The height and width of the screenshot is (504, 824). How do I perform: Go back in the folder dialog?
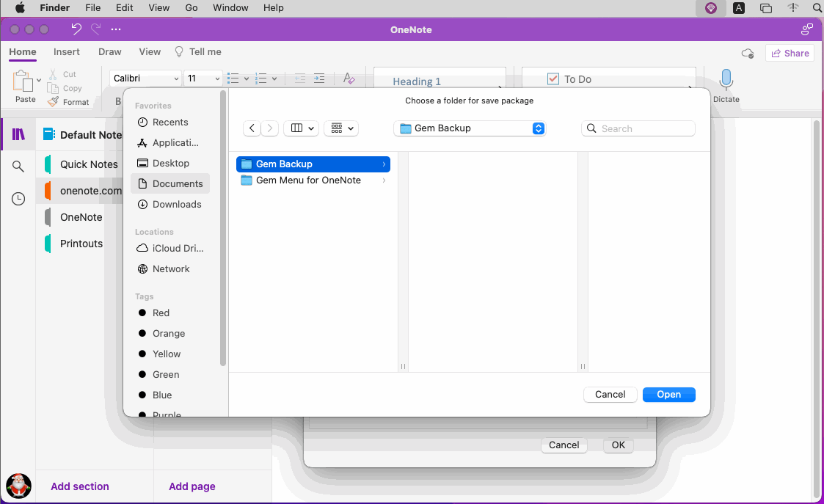[252, 128]
